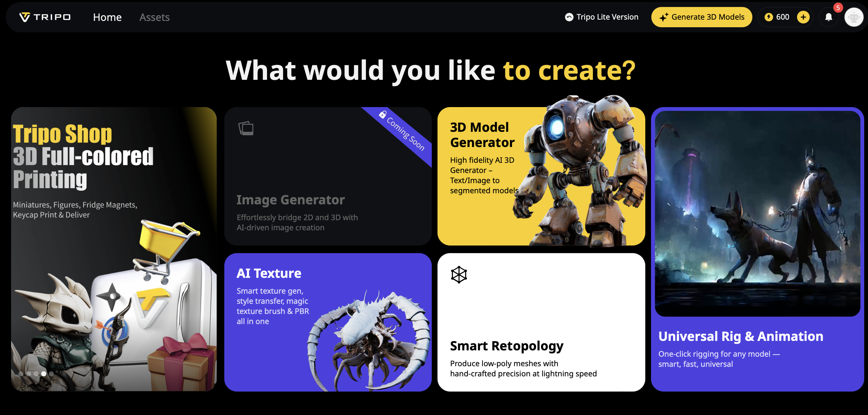
Task: Click the Image Generator pictures icon
Action: point(246,128)
